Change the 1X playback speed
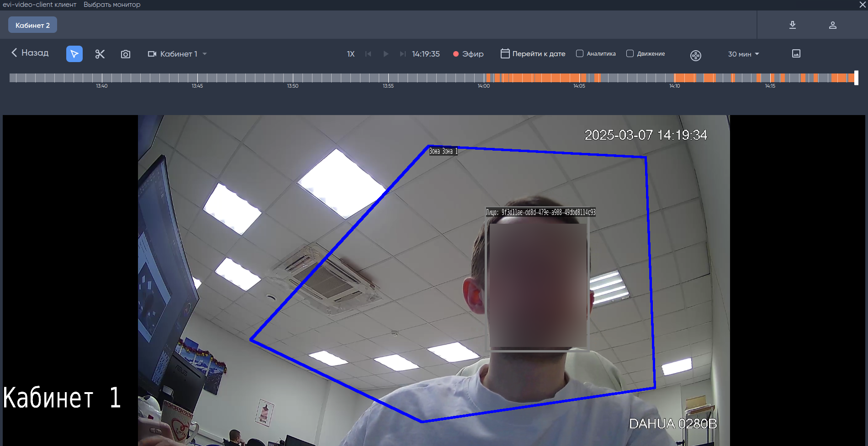 tap(350, 54)
